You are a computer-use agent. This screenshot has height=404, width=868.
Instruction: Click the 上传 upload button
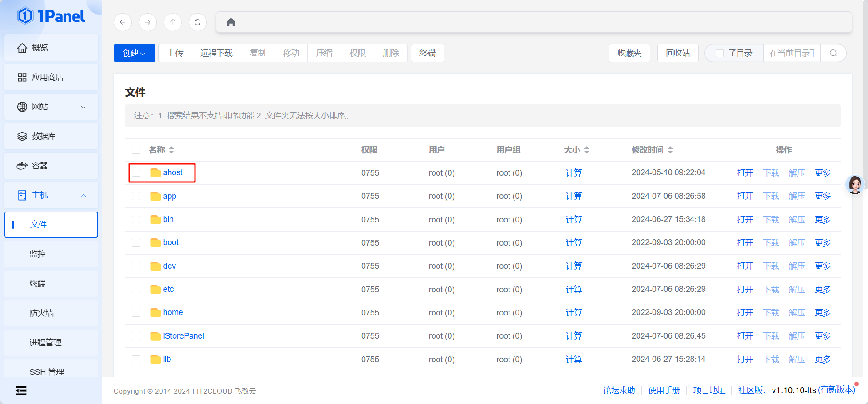175,53
